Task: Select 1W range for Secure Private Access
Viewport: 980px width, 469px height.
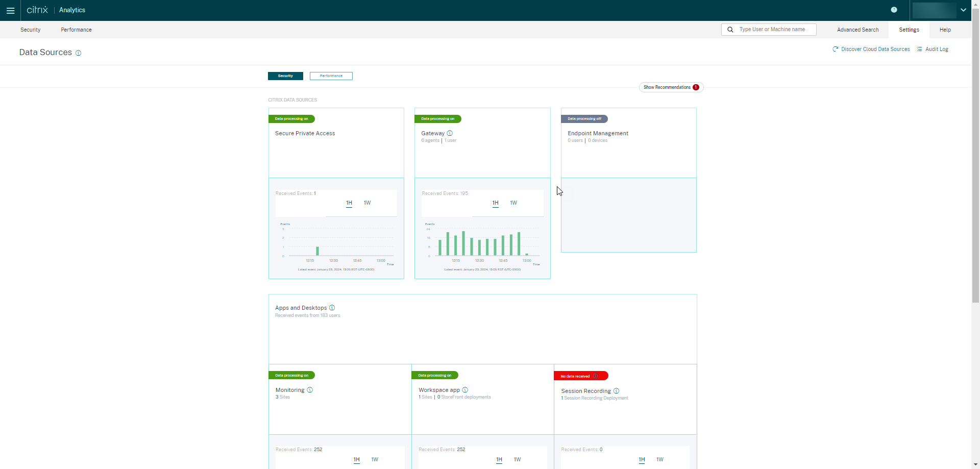Action: (x=367, y=203)
